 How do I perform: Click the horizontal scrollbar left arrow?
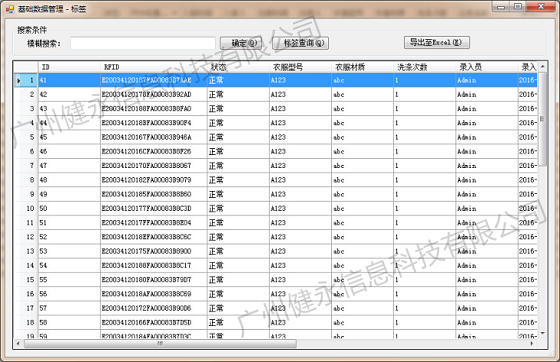pos(19,344)
